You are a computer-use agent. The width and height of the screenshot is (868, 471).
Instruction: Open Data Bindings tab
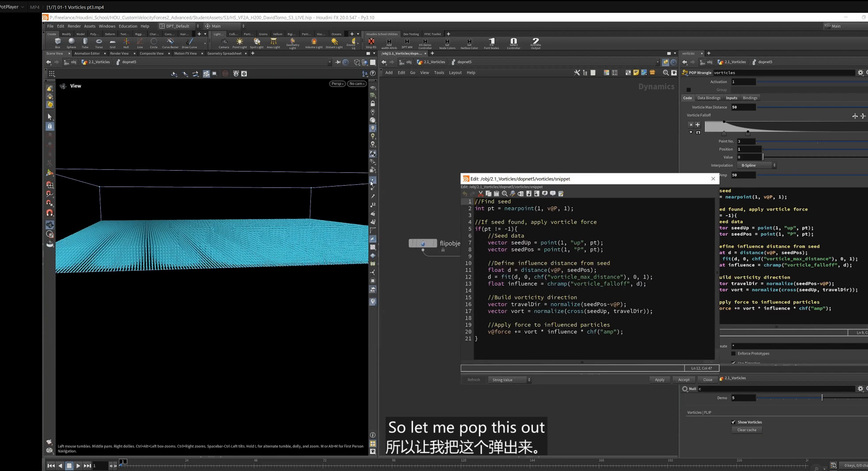[x=709, y=98]
